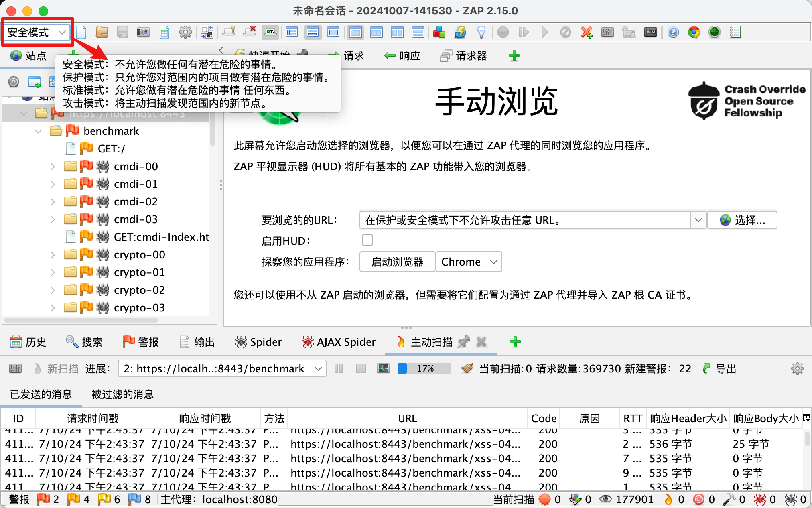Click the URL column header
This screenshot has height=508, width=812.
(407, 418)
